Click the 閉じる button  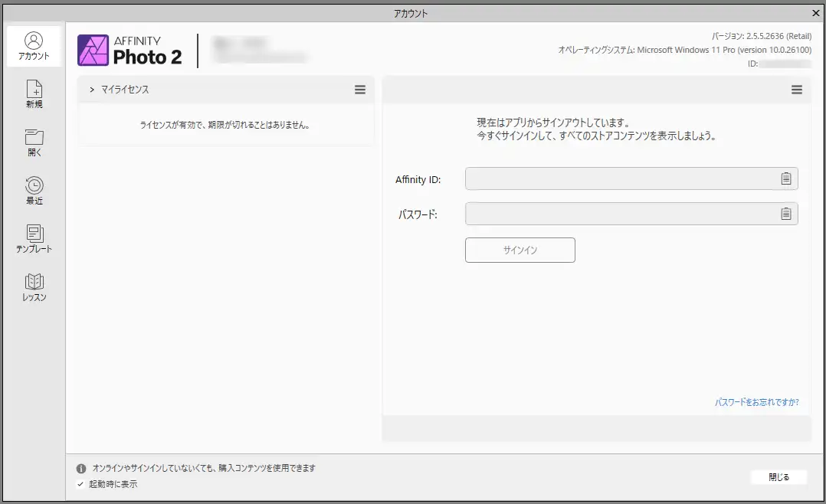[x=778, y=477]
